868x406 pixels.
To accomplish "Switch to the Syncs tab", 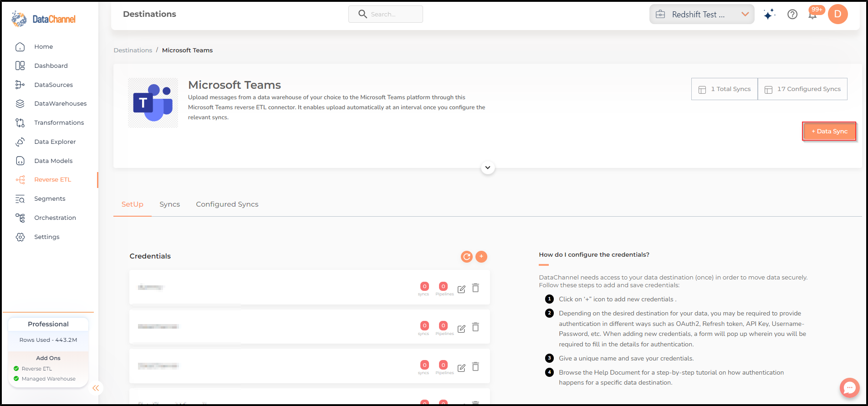I will (169, 204).
